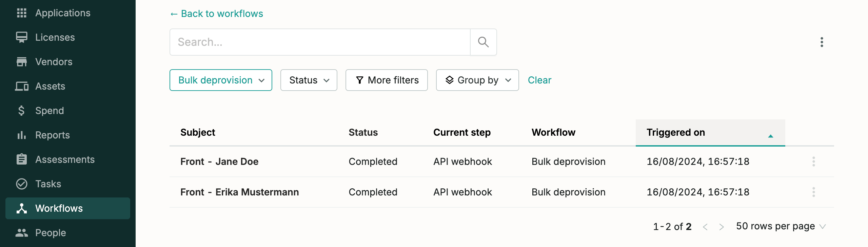Click the Tasks checkmark circle icon
The image size is (868, 247).
tap(22, 184)
